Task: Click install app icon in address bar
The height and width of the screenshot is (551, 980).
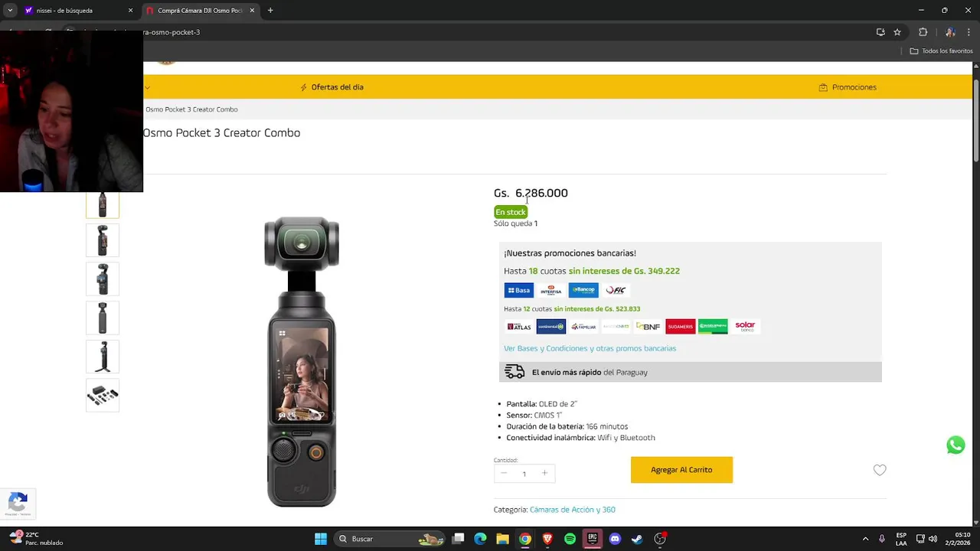Action: click(x=880, y=32)
